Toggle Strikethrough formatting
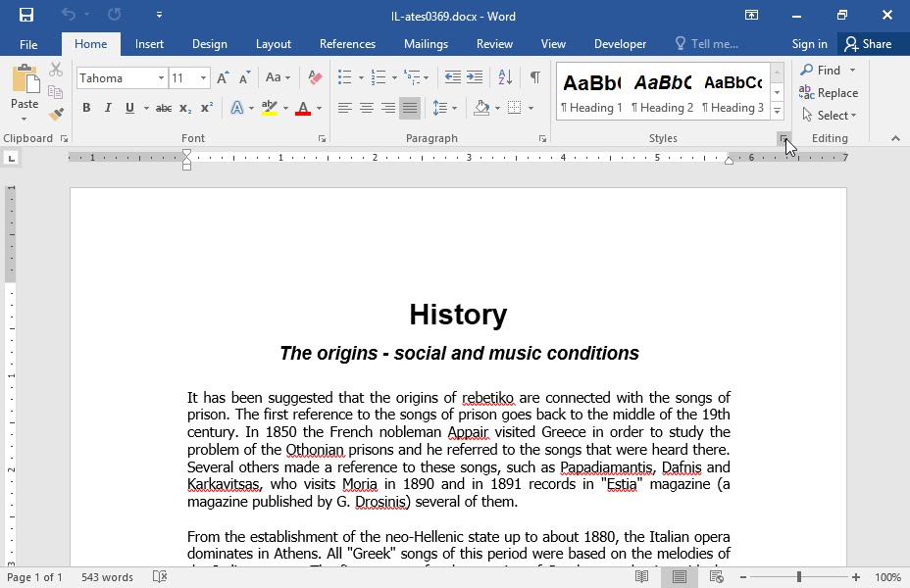Screen dimensions: 910x588 [164, 108]
